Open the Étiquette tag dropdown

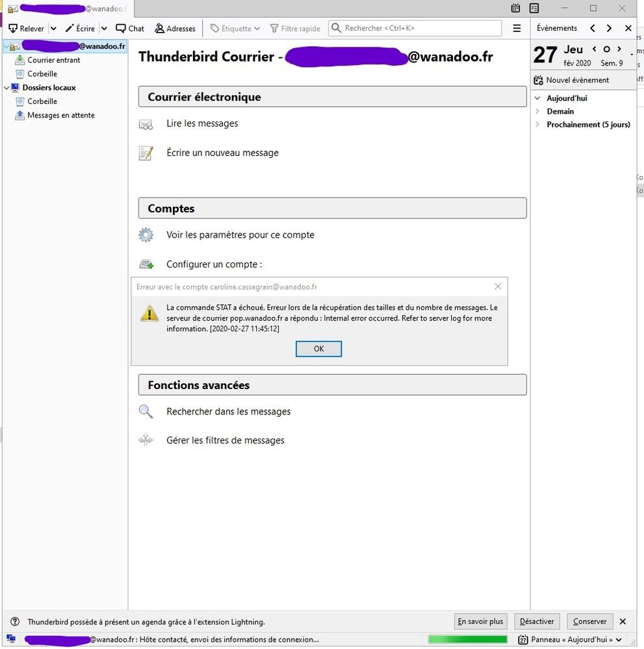coord(235,29)
